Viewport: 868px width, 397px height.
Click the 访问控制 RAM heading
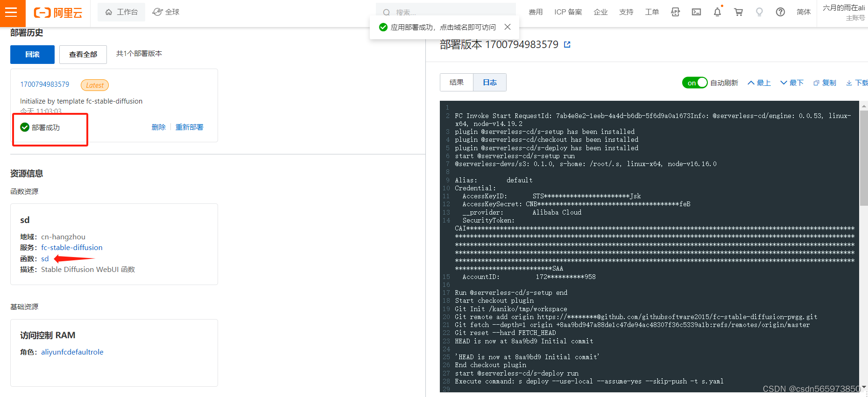click(x=48, y=335)
